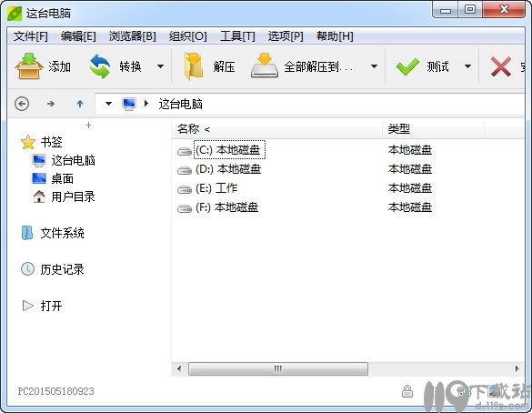Open the 浏览器[B] menu

pyautogui.click(x=133, y=36)
